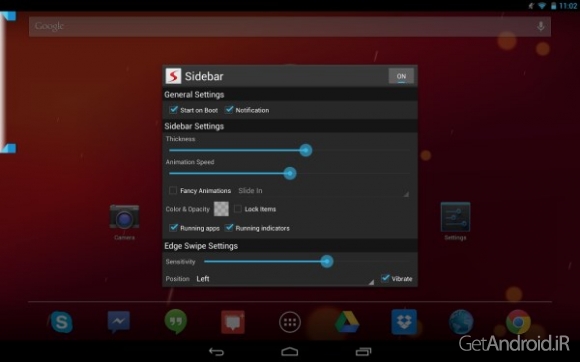Launch Chrome from dock
This screenshot has width=580, height=362.
coord(518,322)
